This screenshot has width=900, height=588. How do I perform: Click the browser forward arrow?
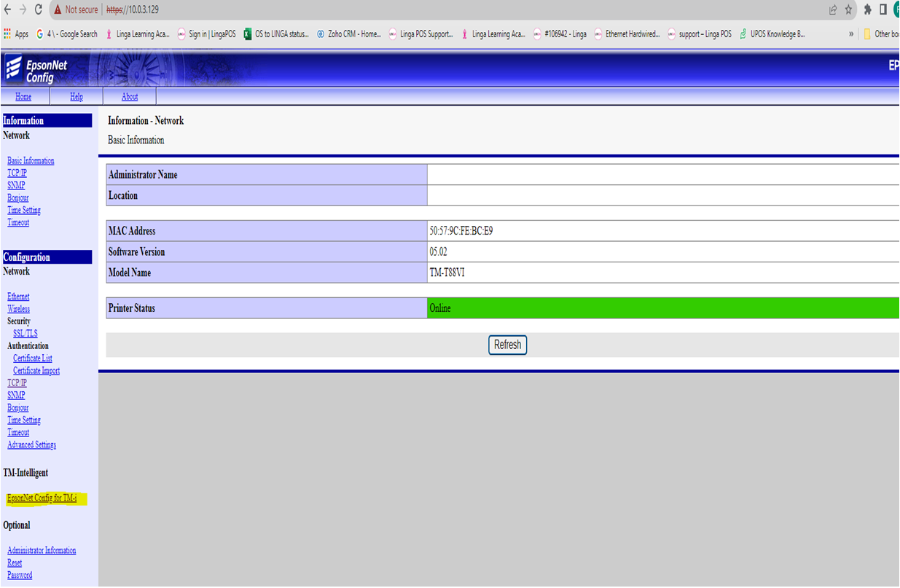[23, 10]
